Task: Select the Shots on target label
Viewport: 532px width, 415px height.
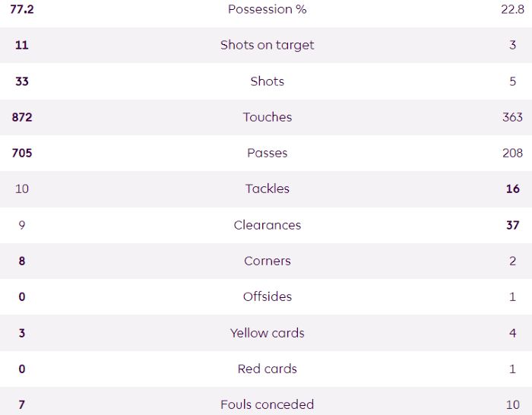Action: (x=267, y=45)
